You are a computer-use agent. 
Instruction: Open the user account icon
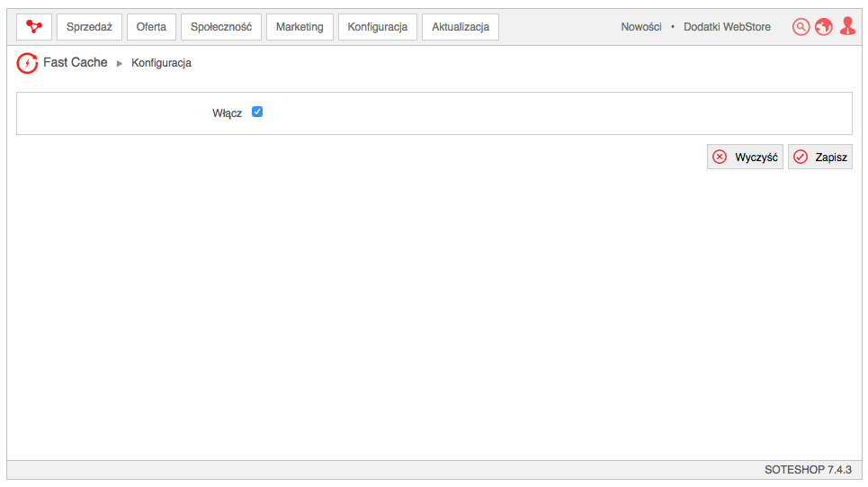click(x=847, y=26)
